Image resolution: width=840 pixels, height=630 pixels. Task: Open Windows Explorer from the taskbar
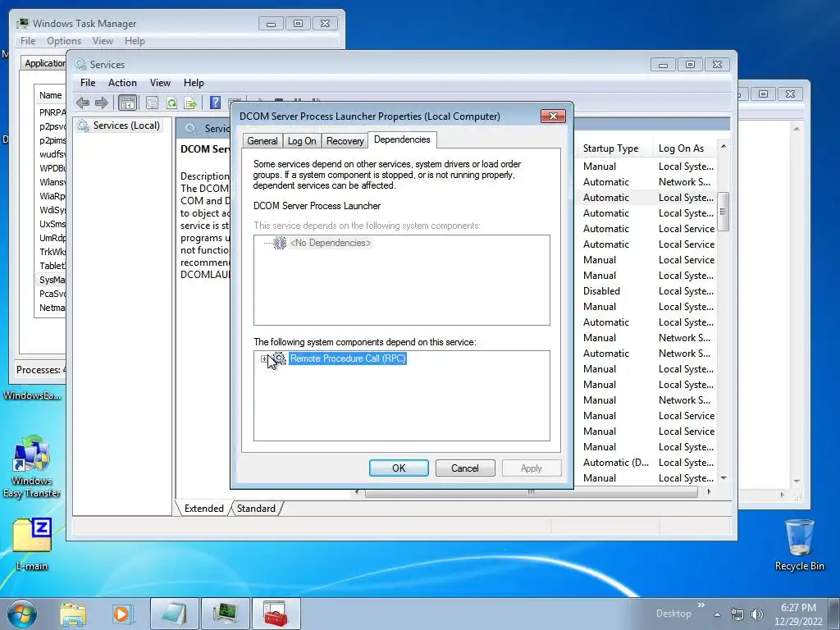coord(73,614)
